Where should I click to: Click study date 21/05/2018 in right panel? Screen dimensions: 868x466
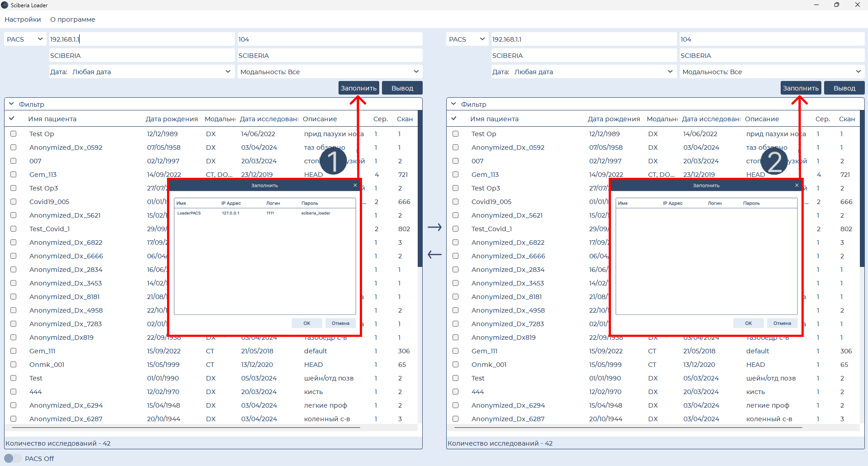[699, 351]
